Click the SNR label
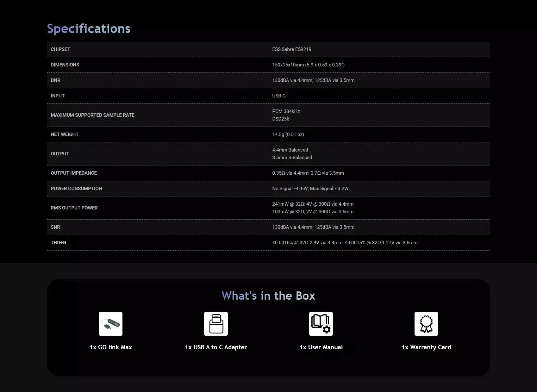Viewport: 537px width, 392px height. [55, 227]
